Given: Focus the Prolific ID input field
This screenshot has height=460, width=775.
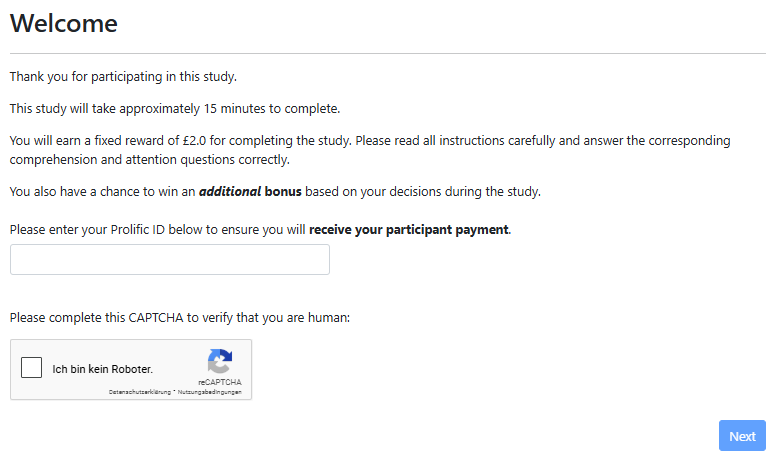Looking at the screenshot, I should [x=170, y=260].
